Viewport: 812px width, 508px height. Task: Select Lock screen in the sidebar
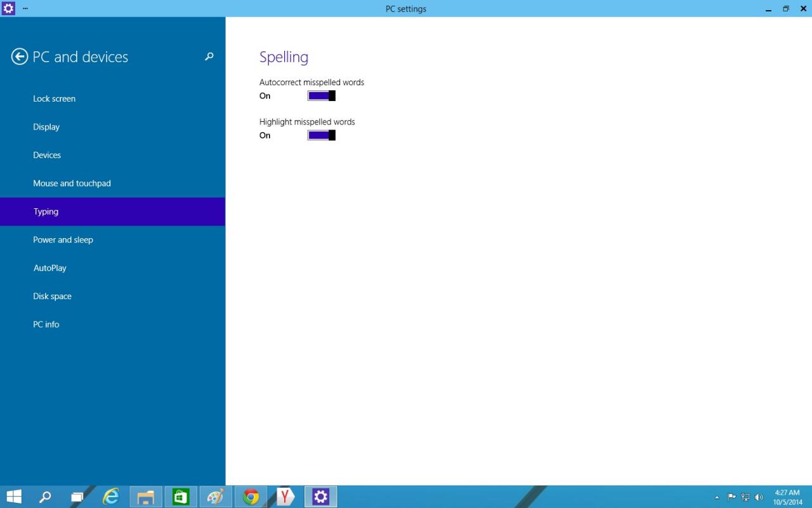(x=55, y=98)
